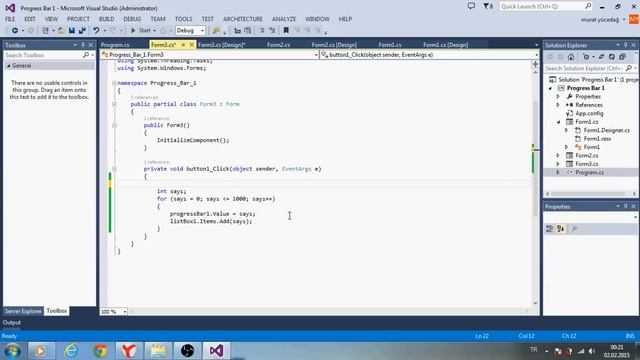Open the TEAM menu

tap(158, 19)
